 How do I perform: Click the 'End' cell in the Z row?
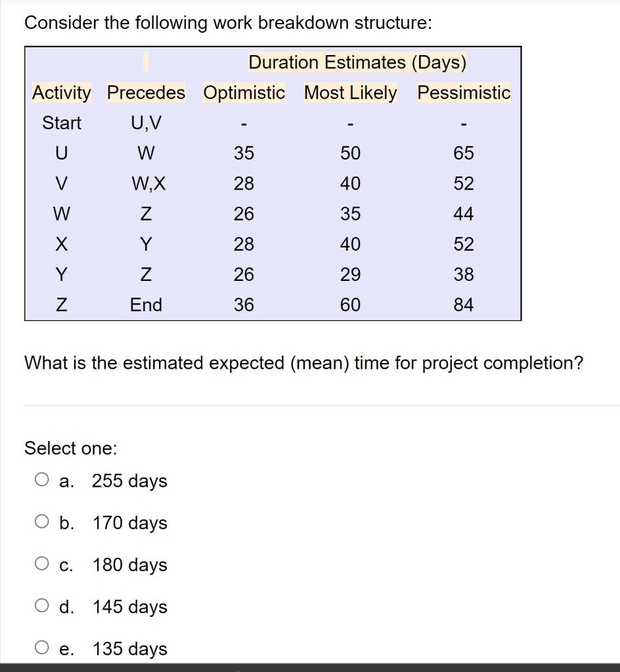pyautogui.click(x=145, y=304)
